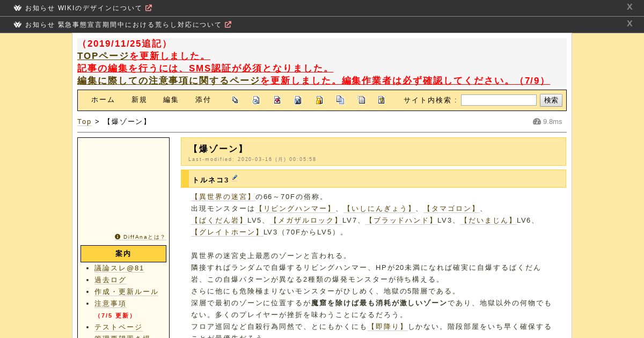Click the upload red arrow icon
The image size is (644, 338).
click(277, 100)
